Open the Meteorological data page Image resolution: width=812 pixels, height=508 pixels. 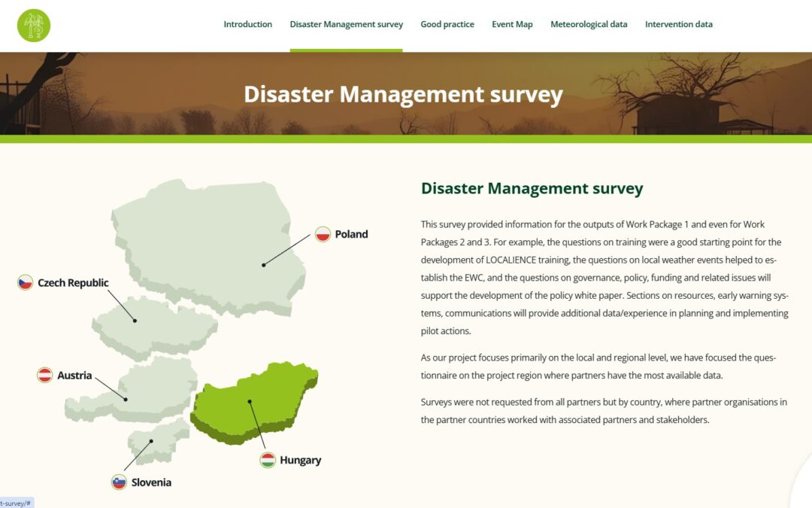click(x=589, y=24)
